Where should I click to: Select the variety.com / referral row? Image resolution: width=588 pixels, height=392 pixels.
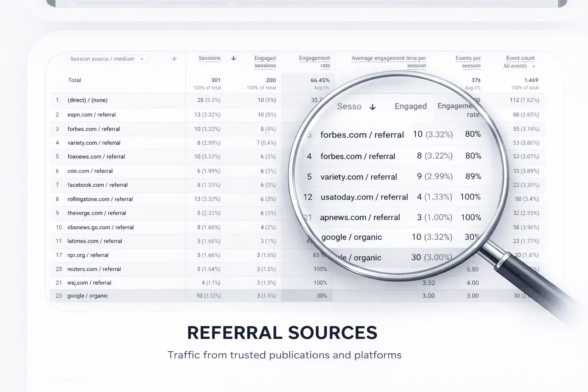pyautogui.click(x=94, y=143)
